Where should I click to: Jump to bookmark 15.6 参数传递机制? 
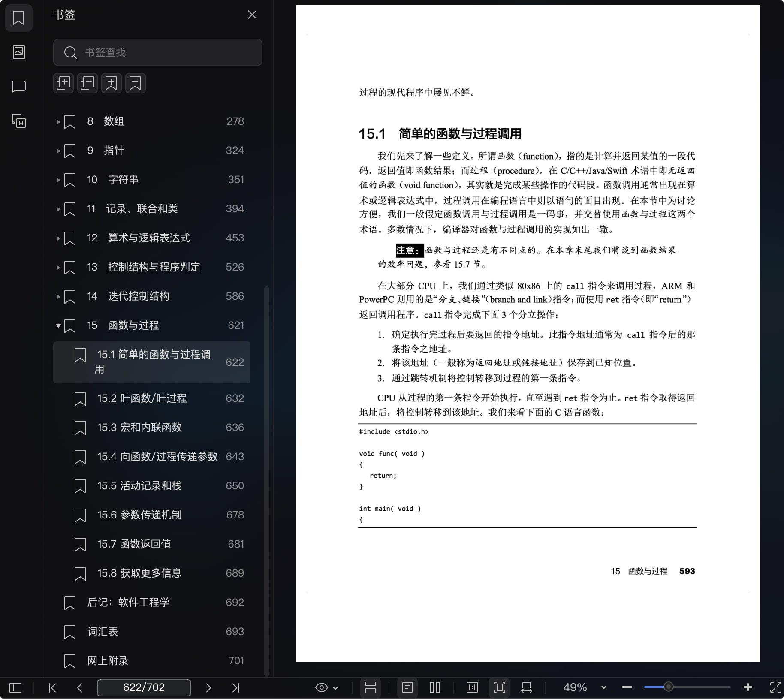[x=152, y=515]
